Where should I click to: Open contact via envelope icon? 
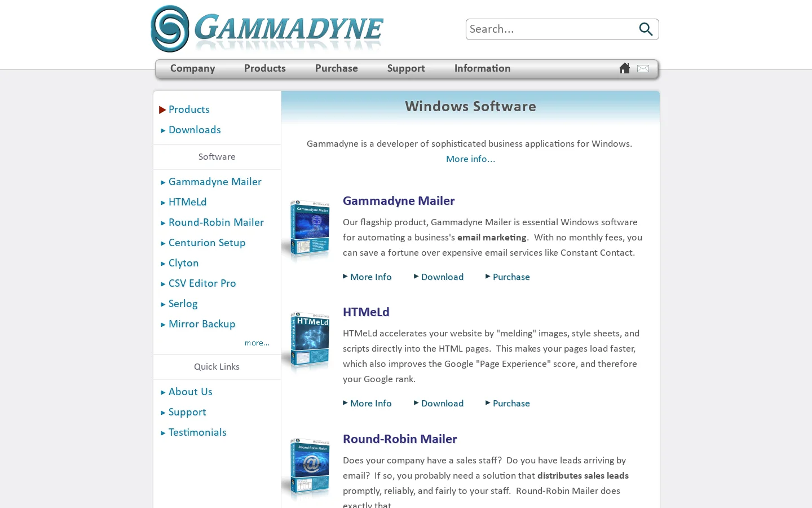(643, 69)
